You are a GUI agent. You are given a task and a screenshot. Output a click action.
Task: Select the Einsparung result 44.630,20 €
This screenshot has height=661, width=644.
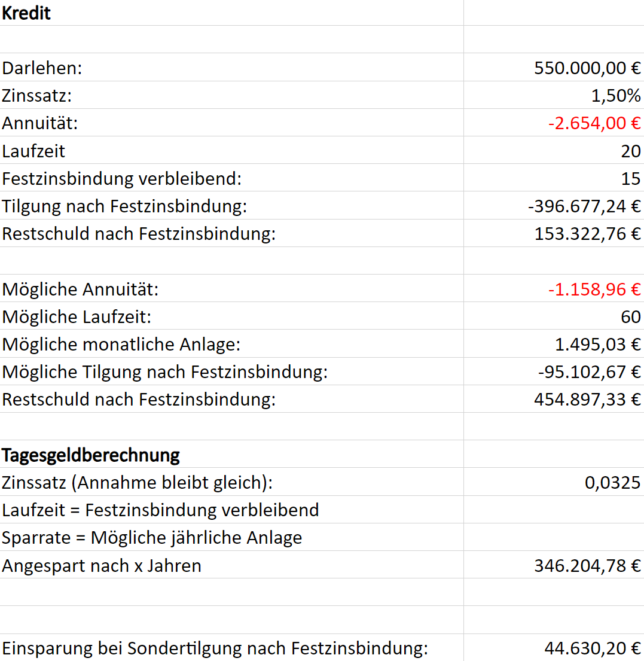[x=592, y=648]
